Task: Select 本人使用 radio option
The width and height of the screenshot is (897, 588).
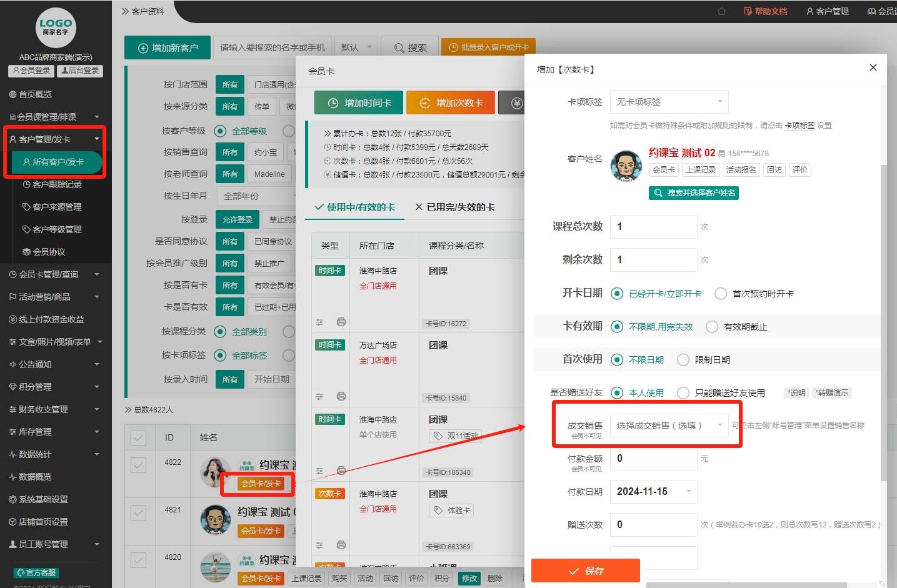Action: [x=617, y=393]
